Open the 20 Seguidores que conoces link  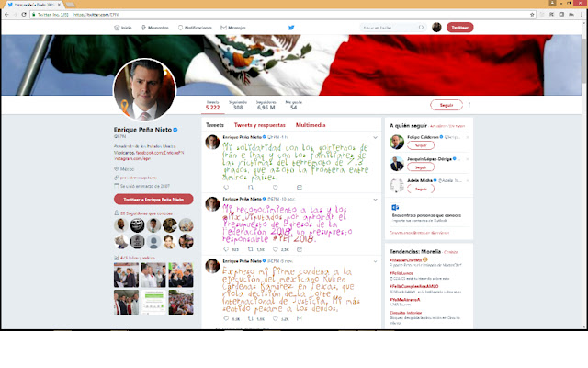[146, 213]
